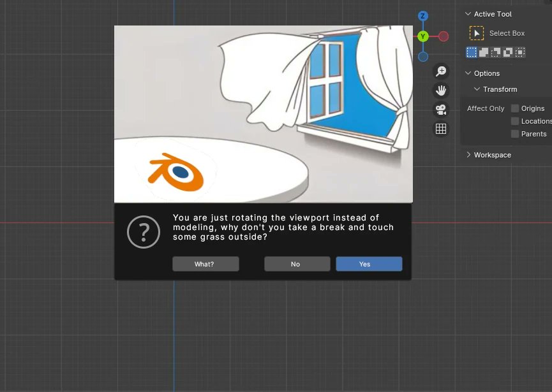Click the Affect Only label
Image resolution: width=552 pixels, height=392 pixels.
tap(486, 108)
